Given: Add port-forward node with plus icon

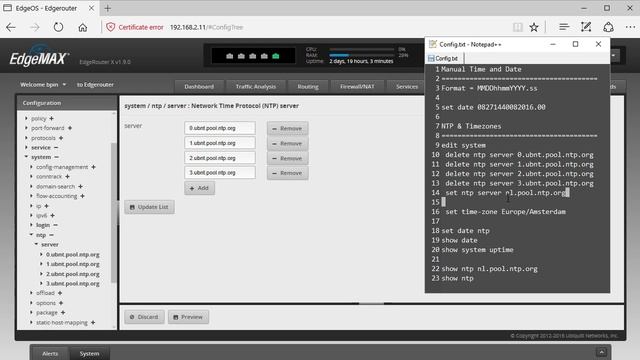Looking at the screenshot, I should point(70,128).
